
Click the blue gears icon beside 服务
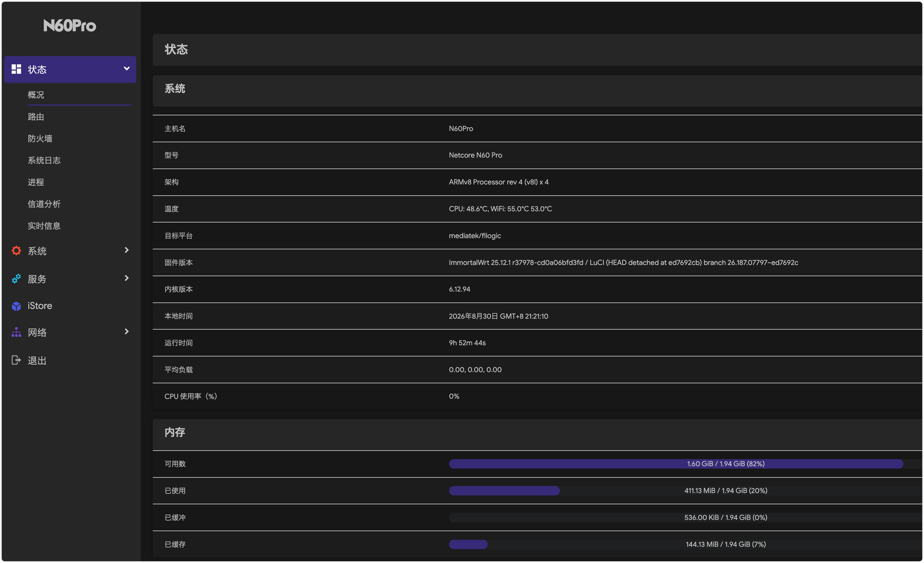click(x=16, y=279)
